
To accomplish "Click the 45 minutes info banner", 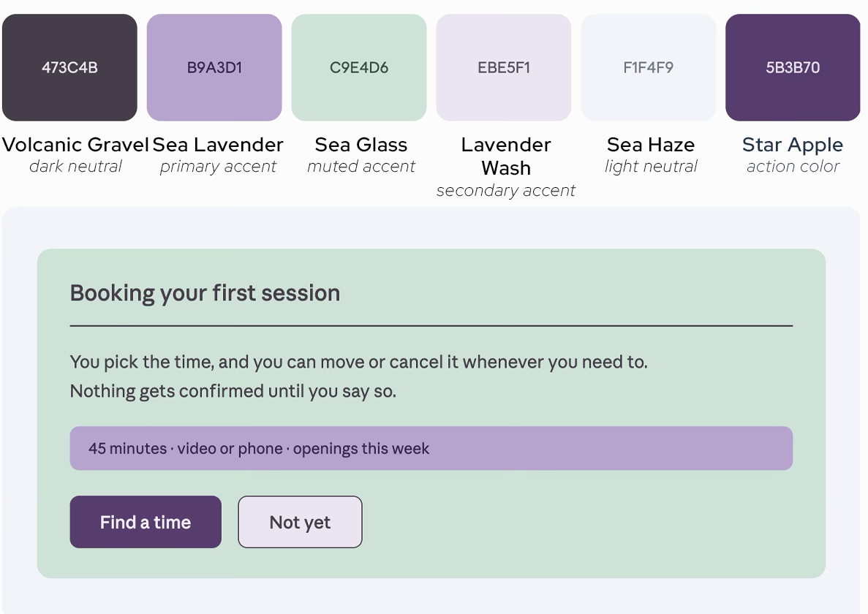I will click(431, 448).
